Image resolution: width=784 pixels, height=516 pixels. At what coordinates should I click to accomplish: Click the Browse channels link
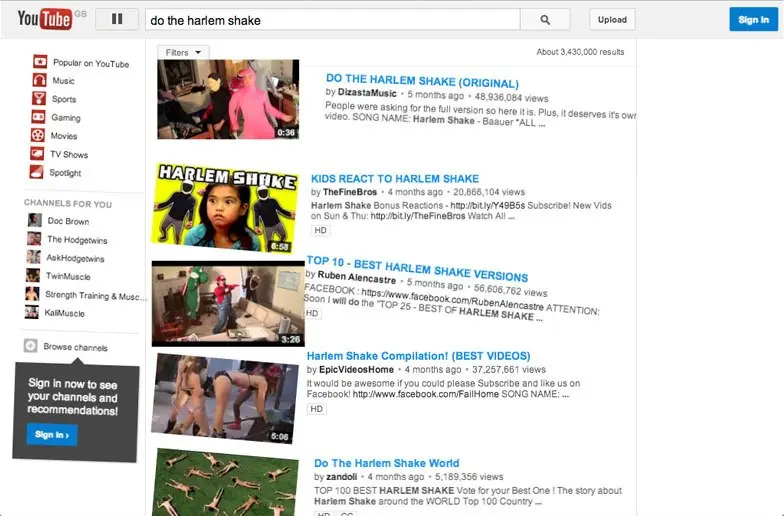click(x=76, y=347)
